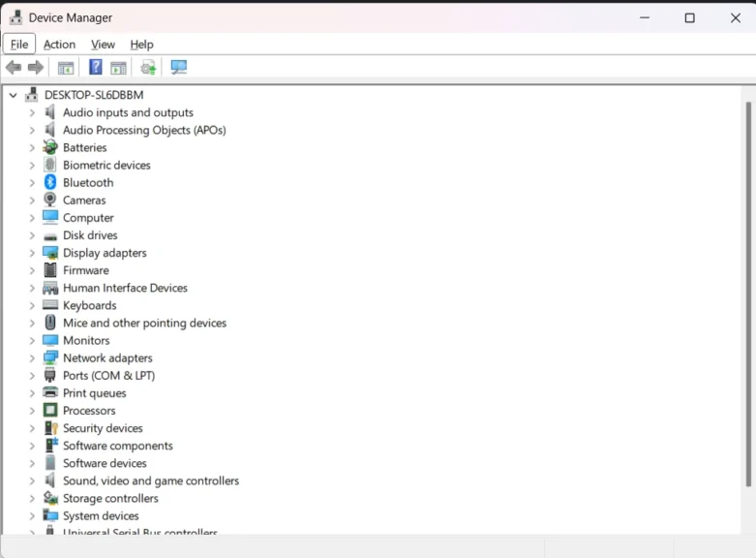Click the Bluetooth logo icon

[50, 182]
